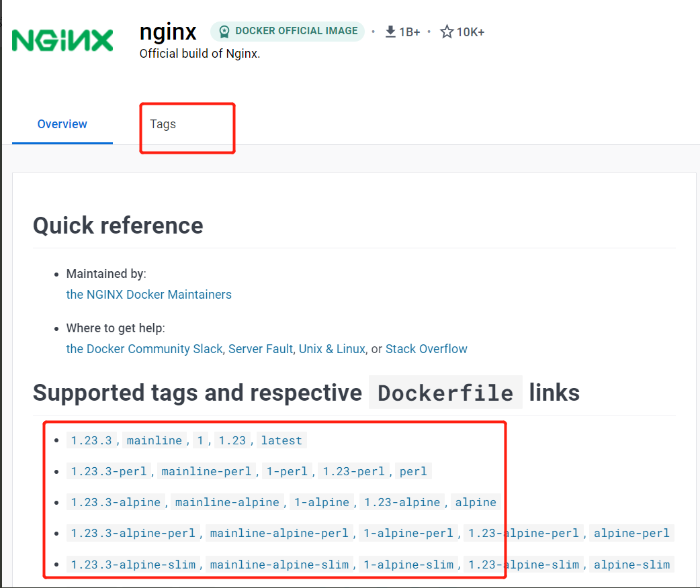Select the standalone perl tag link
This screenshot has height=588, width=700.
413,471
